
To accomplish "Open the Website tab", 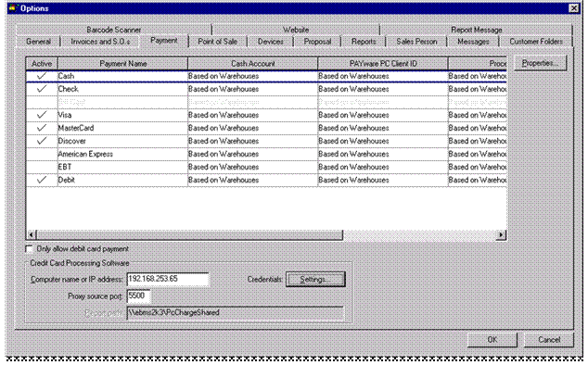I will pos(296,30).
